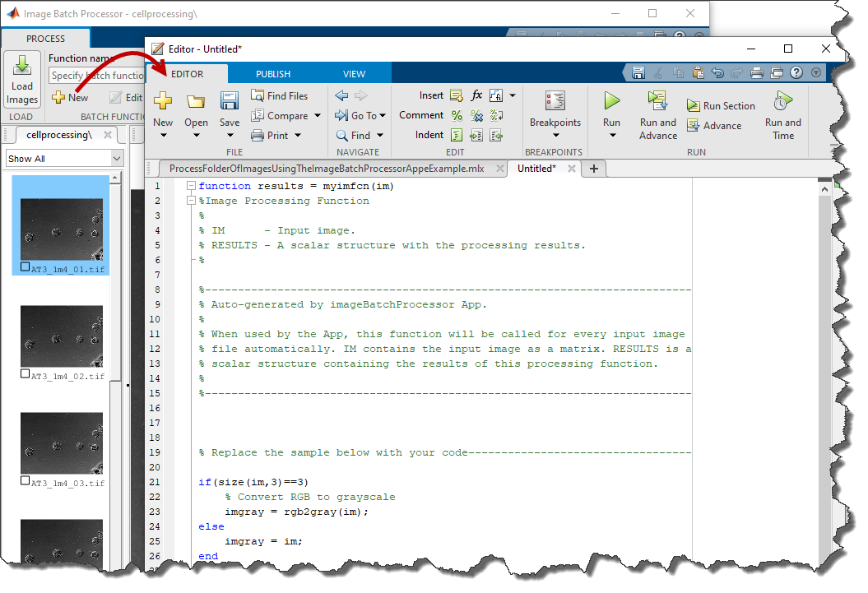
Task: Expand the Find dropdown arrow
Action: click(x=380, y=136)
